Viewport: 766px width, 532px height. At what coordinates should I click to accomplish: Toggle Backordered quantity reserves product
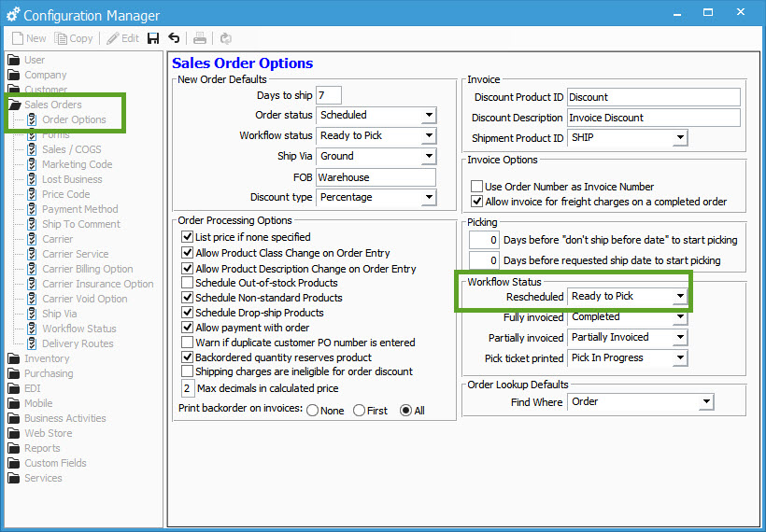[187, 357]
